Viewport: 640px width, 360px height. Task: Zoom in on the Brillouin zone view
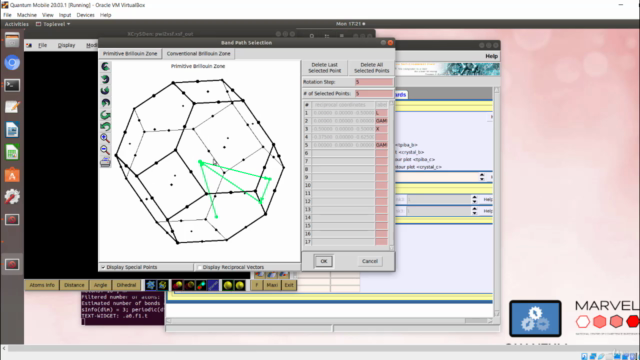105,138
